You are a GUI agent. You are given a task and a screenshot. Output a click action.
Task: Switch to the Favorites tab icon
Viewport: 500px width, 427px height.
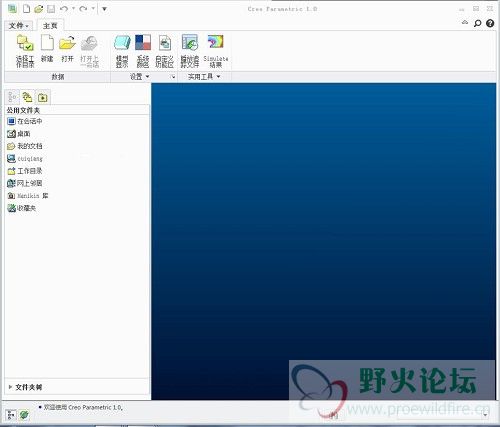click(x=43, y=97)
